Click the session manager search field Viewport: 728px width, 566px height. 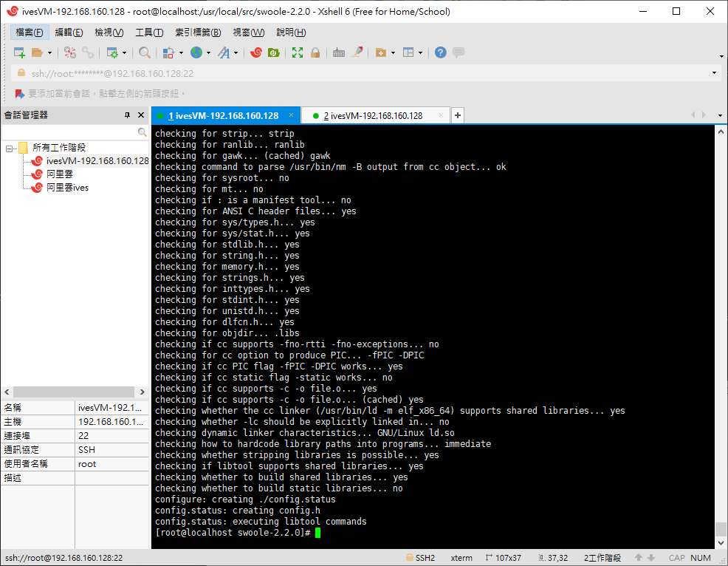(x=75, y=132)
